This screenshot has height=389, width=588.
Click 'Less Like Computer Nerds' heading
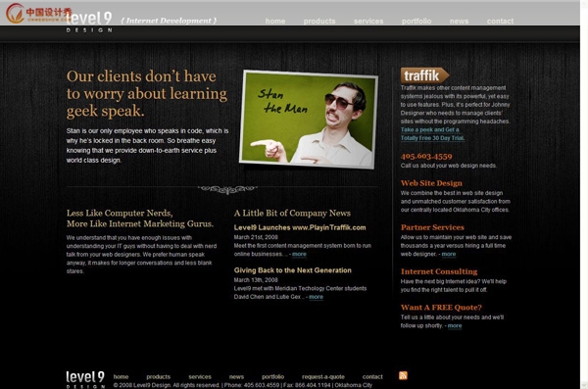120,213
